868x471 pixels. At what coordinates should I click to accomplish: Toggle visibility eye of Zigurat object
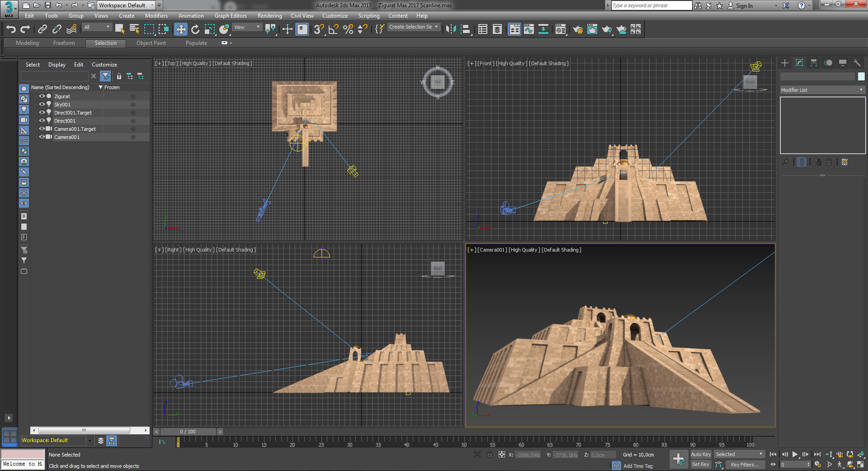[42, 96]
